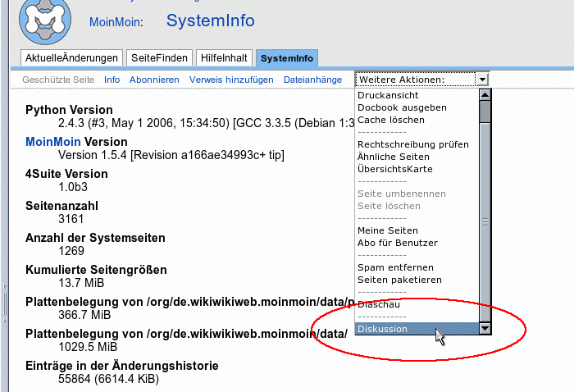Click the Info link
Image resolution: width=574 pixels, height=392 pixels.
click(112, 80)
